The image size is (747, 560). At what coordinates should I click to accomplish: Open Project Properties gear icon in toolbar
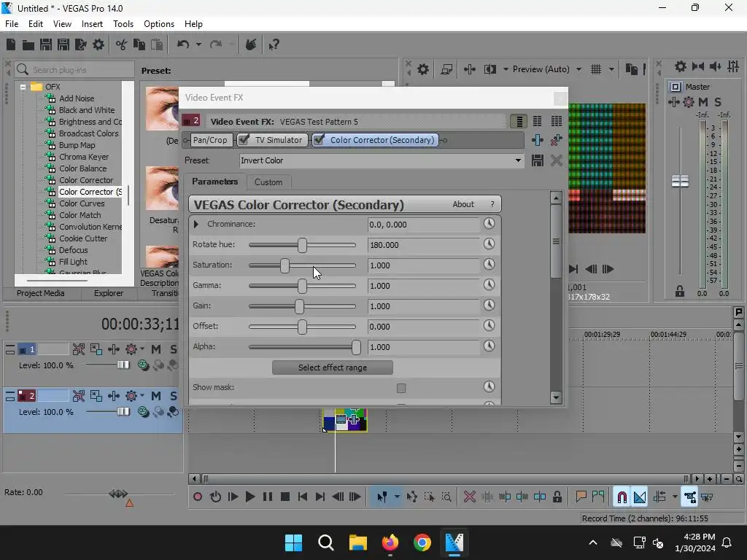point(98,44)
